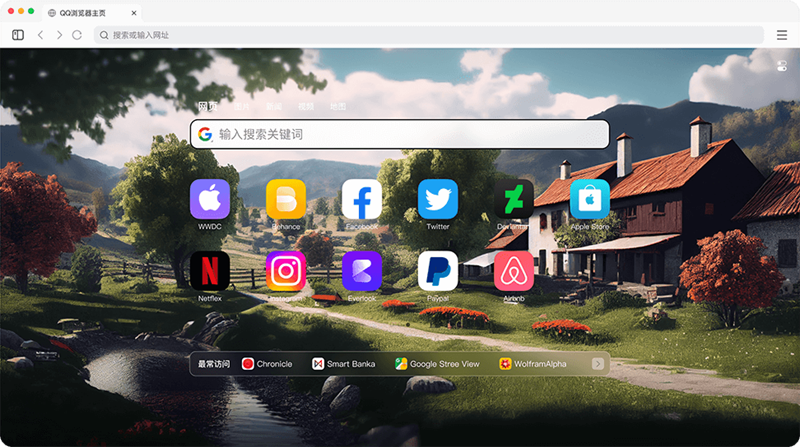Open the Paypal shortcut icon

coord(438,271)
